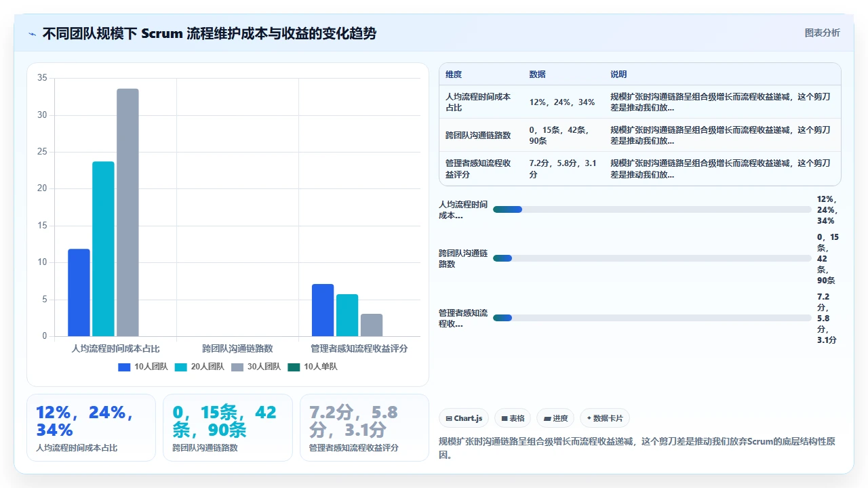This screenshot has height=488, width=868.
Task: Click the 30人团队 bar for 人均流程时间成本占比
Action: 127,212
